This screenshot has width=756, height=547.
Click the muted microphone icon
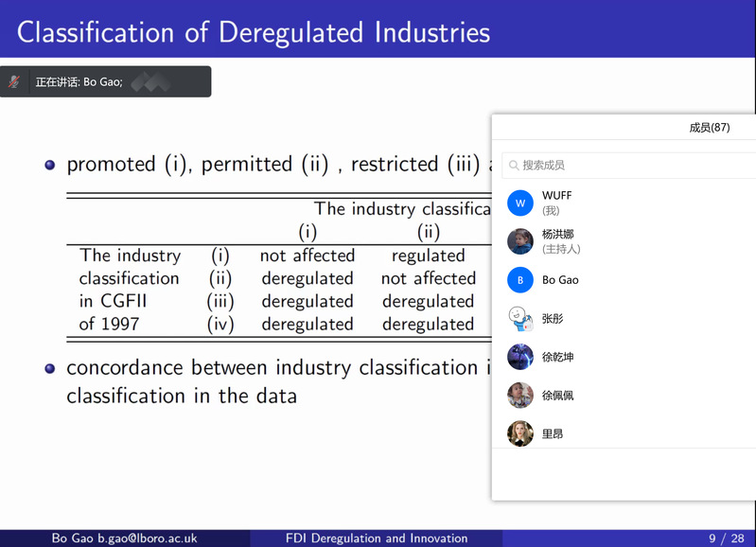point(14,82)
